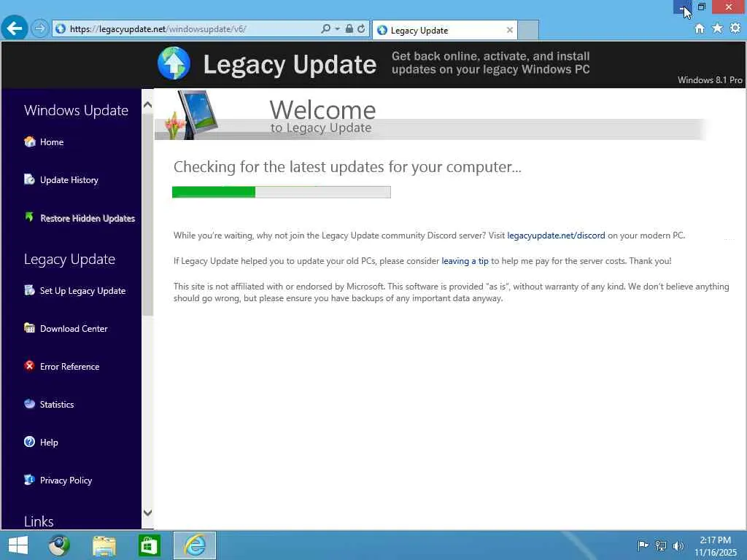Open the Tools gear icon

tap(735, 28)
